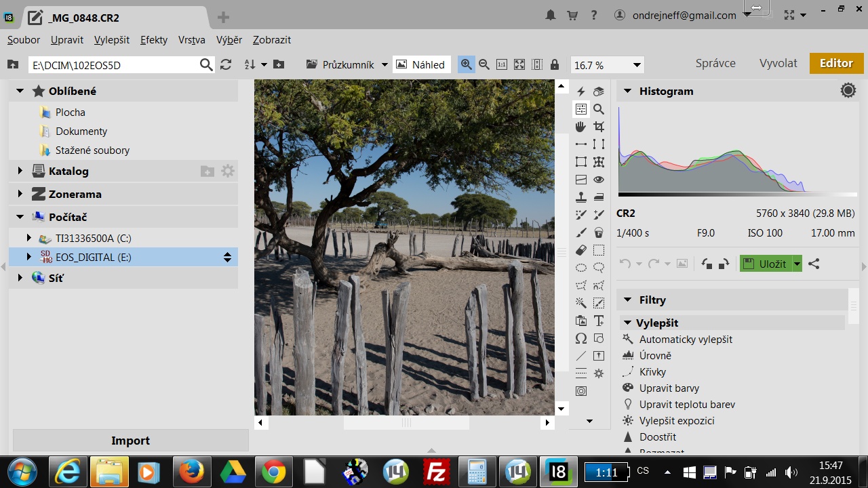Image resolution: width=868 pixels, height=488 pixels.
Task: Select the Crop tool
Action: pos(599,127)
